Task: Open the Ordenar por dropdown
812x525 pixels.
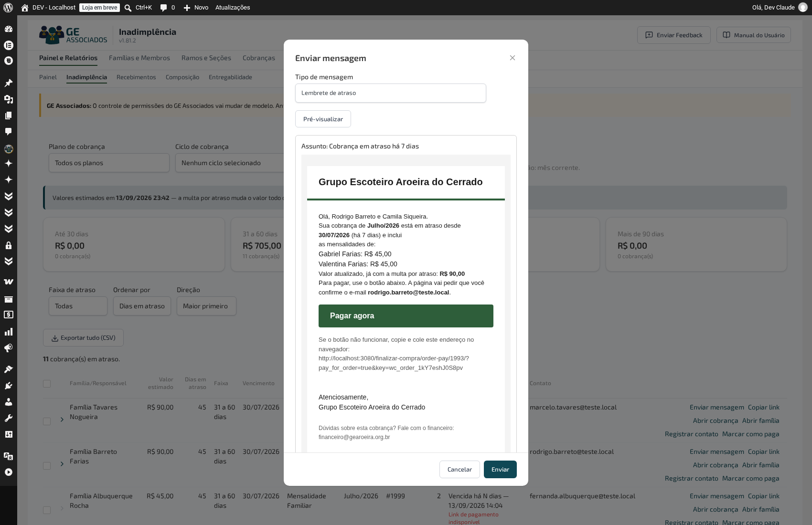Action: (142, 306)
